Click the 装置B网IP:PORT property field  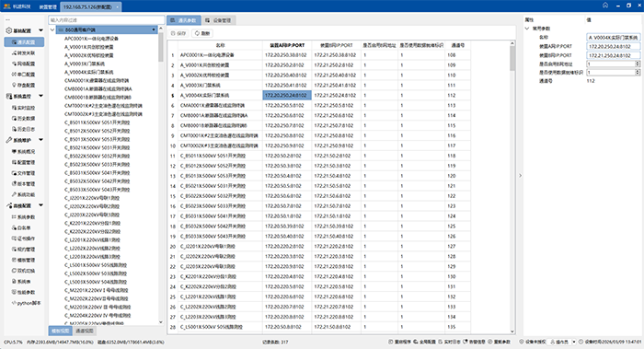click(x=613, y=55)
